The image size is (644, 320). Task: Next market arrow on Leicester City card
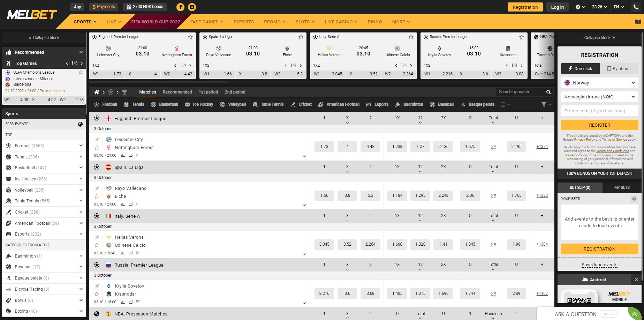click(x=190, y=65)
